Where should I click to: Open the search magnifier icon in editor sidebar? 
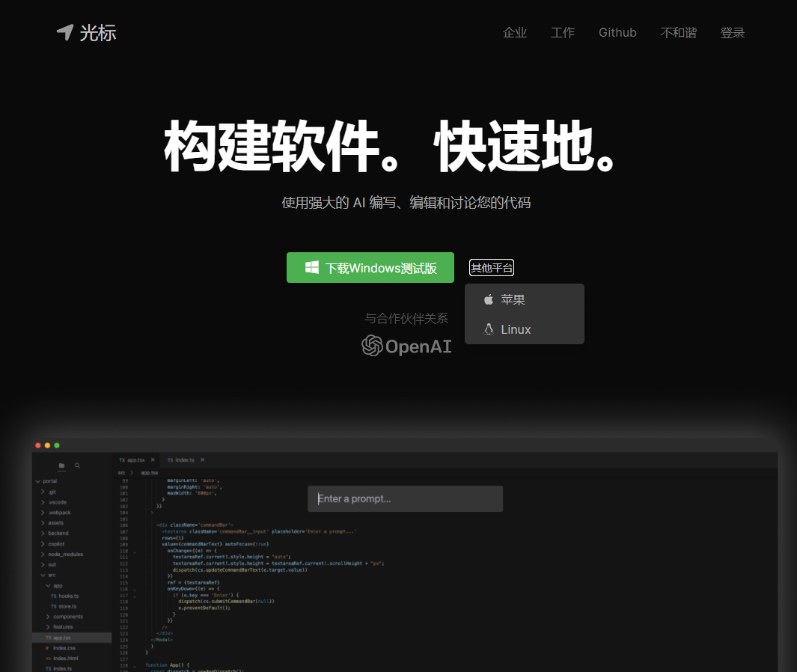pyautogui.click(x=77, y=465)
